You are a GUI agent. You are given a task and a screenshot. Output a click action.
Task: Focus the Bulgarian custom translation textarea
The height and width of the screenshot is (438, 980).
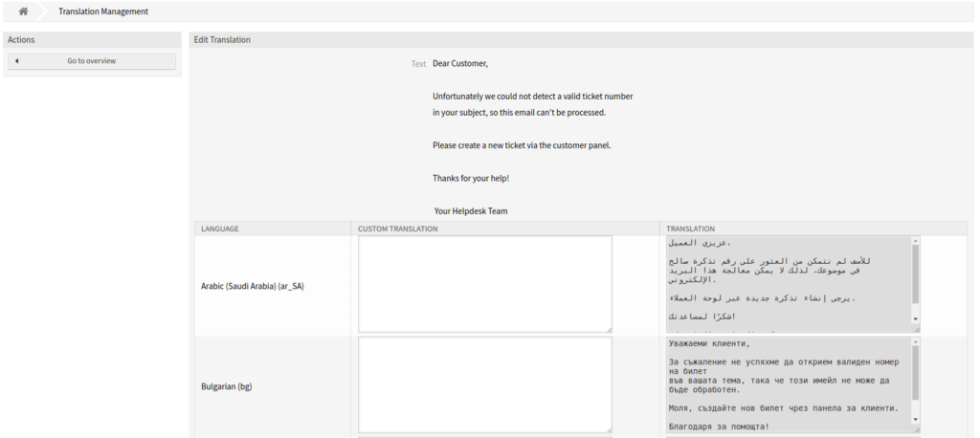point(485,385)
